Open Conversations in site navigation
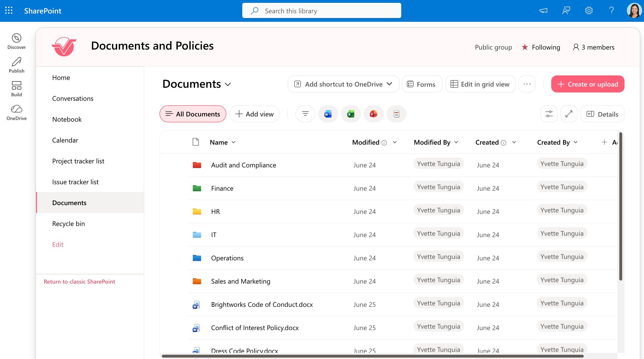This screenshot has height=359, width=644. pyautogui.click(x=73, y=98)
